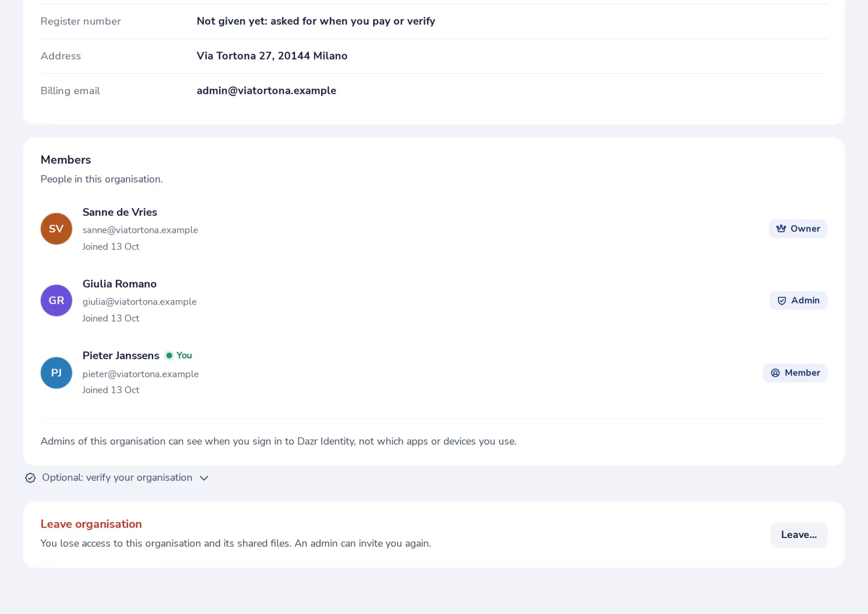Click the billing email admin@viatortona.example
Image resolution: width=868 pixels, height=614 pixels.
266,91
